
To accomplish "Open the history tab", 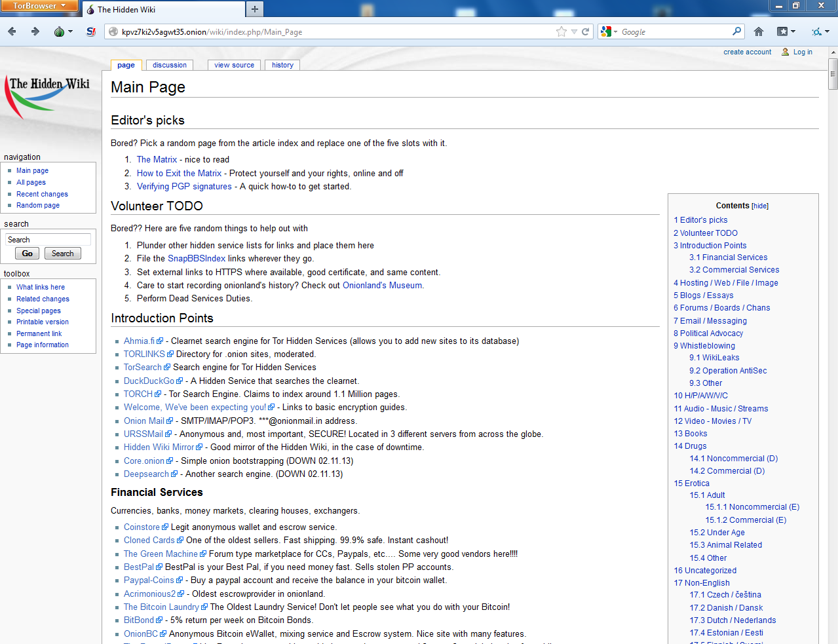I will tap(282, 65).
